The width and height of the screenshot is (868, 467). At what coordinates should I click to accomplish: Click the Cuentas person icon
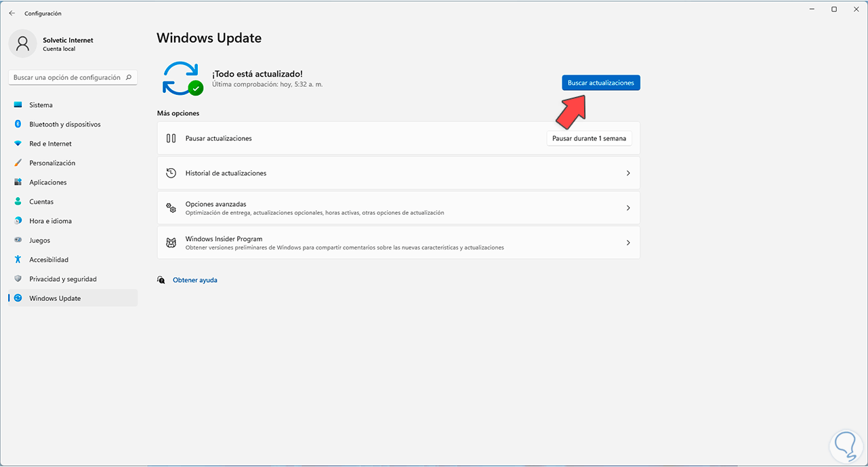tap(18, 202)
